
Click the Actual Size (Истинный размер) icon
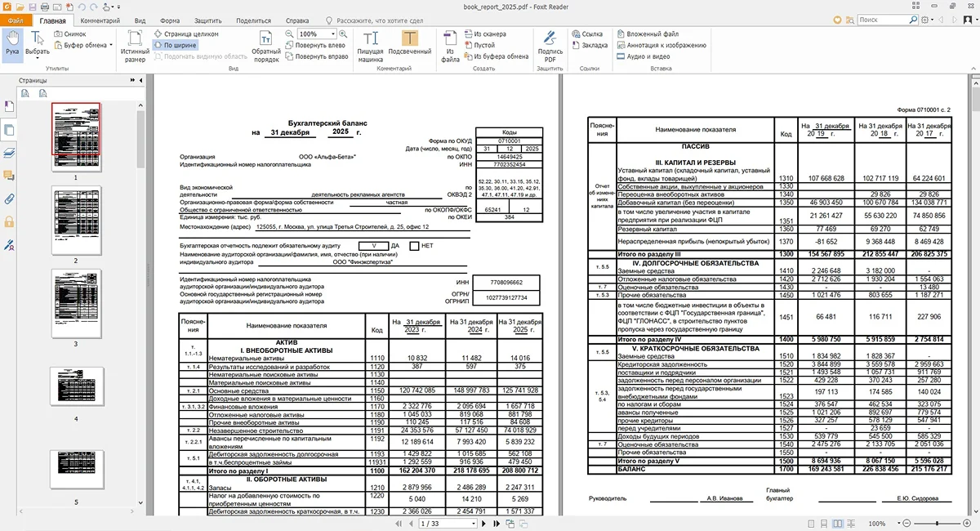pyautogui.click(x=136, y=45)
